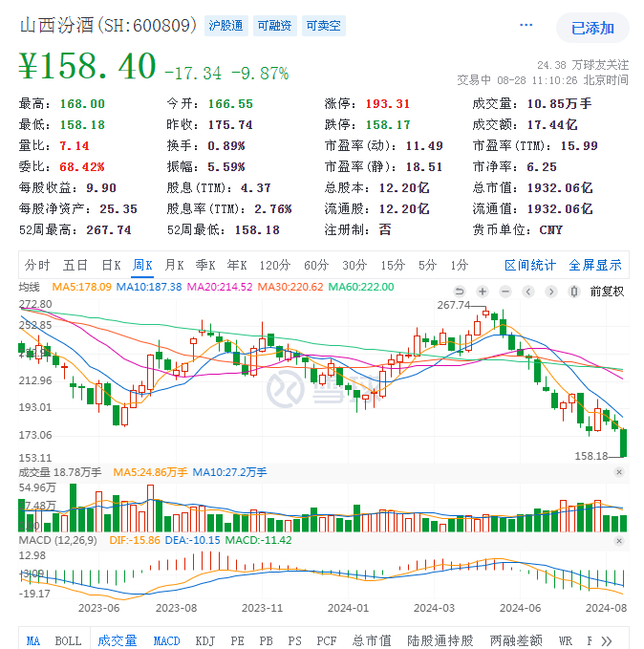This screenshot has width=644, height=649.
Task: Select the 日K daily chart tab
Action: [x=111, y=265]
